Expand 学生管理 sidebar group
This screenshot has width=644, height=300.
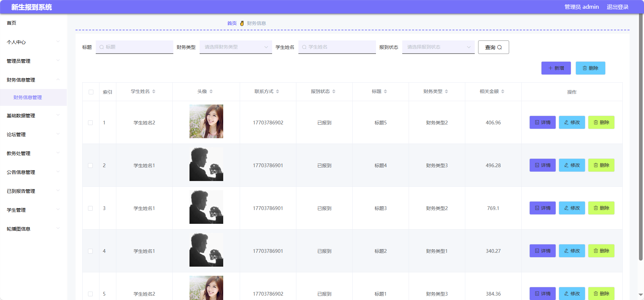click(x=33, y=210)
